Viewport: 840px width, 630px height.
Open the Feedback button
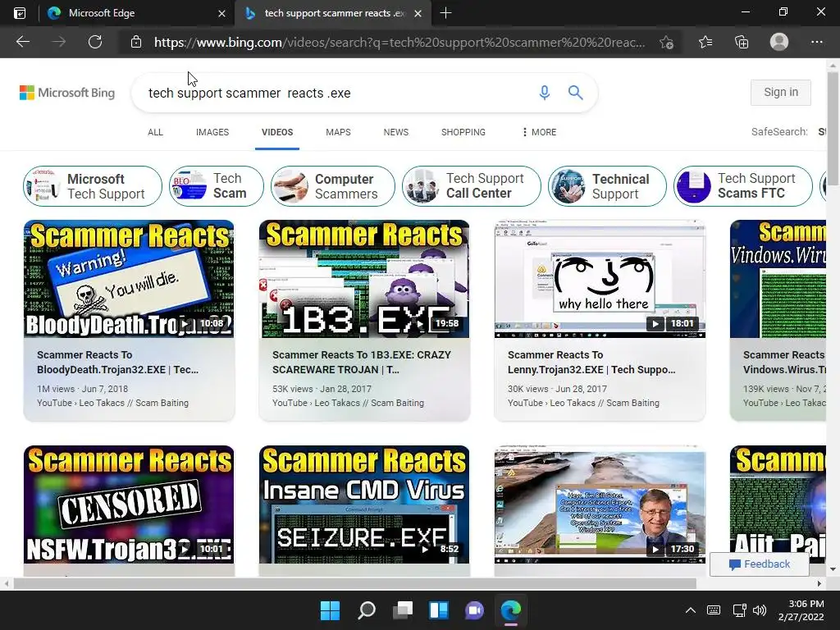click(x=759, y=564)
